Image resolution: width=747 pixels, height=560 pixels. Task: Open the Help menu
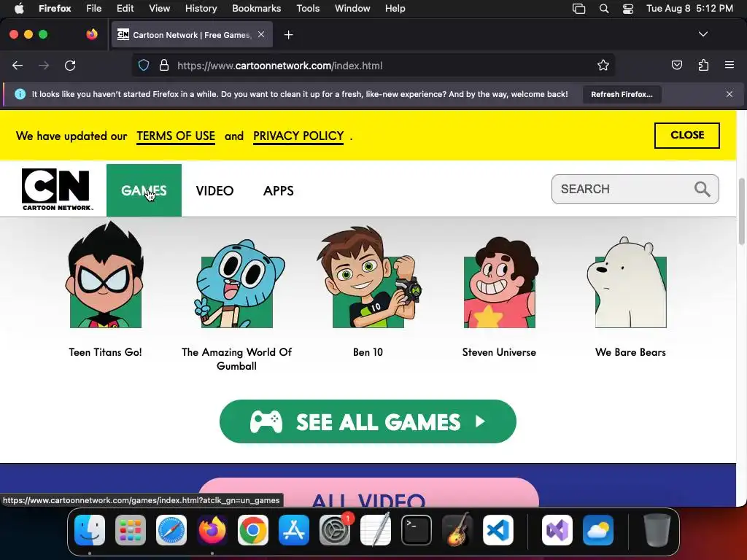point(395,8)
